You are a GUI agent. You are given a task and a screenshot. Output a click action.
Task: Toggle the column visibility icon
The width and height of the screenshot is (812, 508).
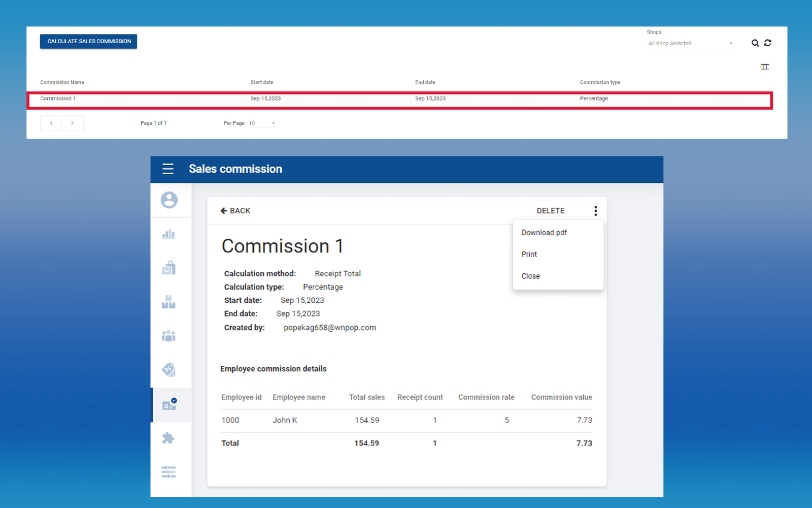point(765,67)
